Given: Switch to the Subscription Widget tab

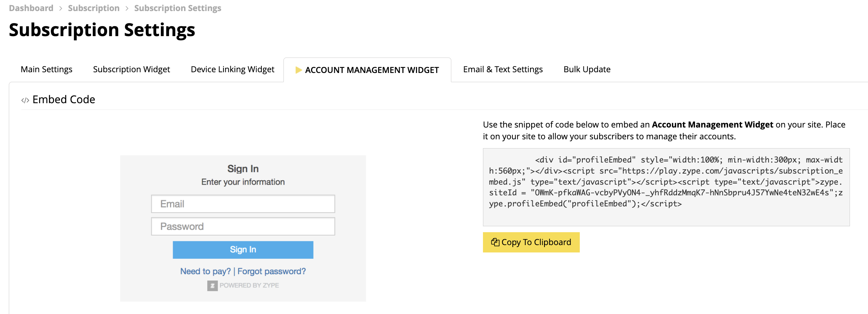Looking at the screenshot, I should [131, 69].
